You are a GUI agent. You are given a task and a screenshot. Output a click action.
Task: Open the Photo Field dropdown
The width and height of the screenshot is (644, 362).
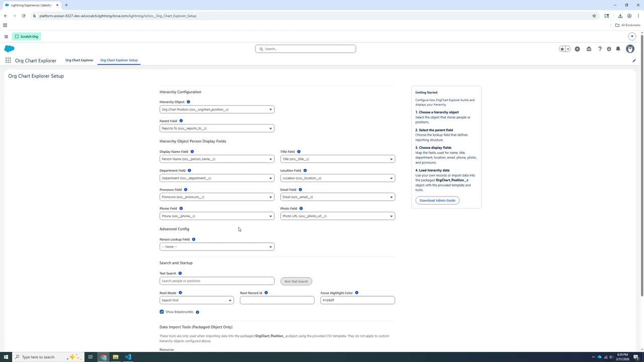click(x=338, y=216)
